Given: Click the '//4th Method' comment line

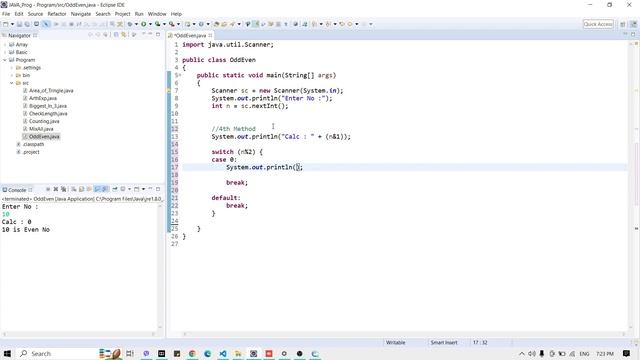Looking at the screenshot, I should (233, 129).
